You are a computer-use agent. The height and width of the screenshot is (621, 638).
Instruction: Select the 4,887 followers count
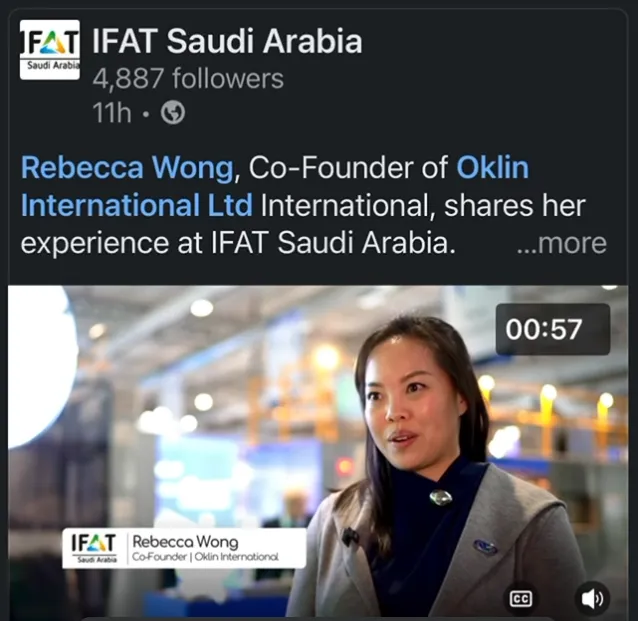click(188, 79)
